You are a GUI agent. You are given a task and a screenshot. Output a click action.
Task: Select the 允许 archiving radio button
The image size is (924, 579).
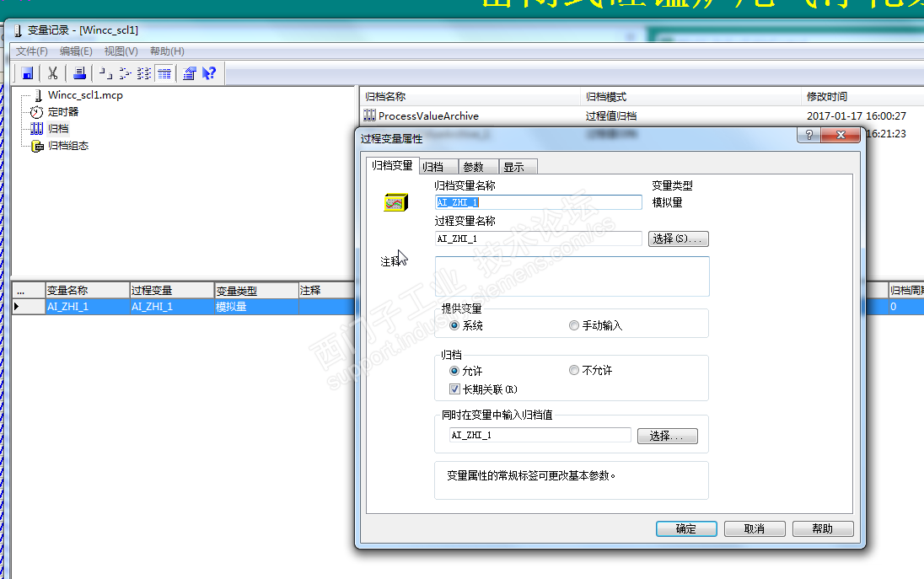pyautogui.click(x=454, y=371)
